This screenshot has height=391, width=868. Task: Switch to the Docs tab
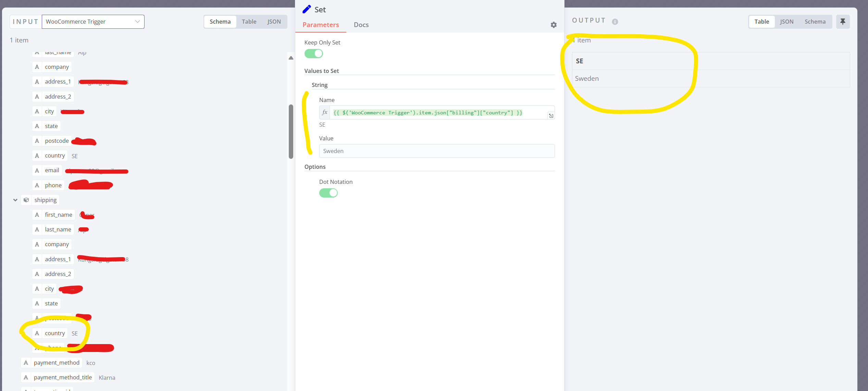(x=361, y=25)
